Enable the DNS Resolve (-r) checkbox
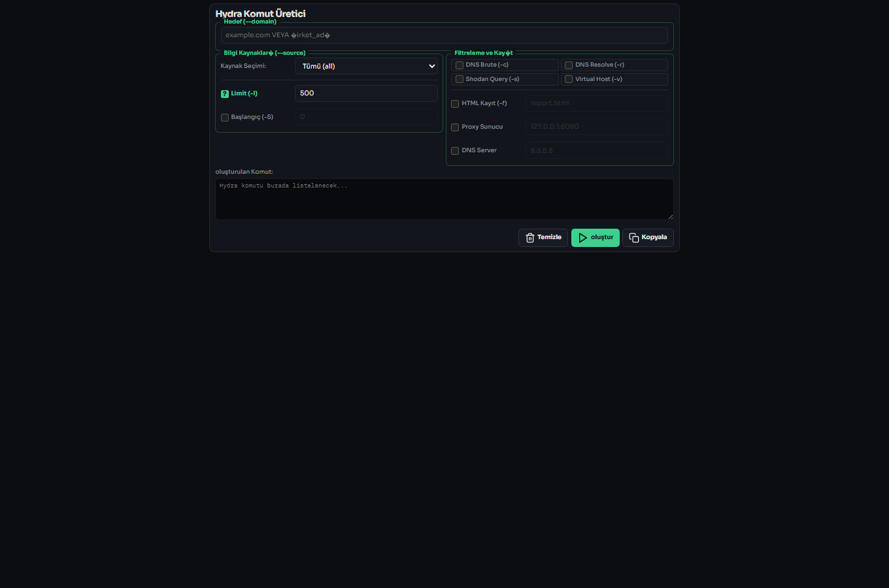This screenshot has width=889, height=588. point(569,65)
